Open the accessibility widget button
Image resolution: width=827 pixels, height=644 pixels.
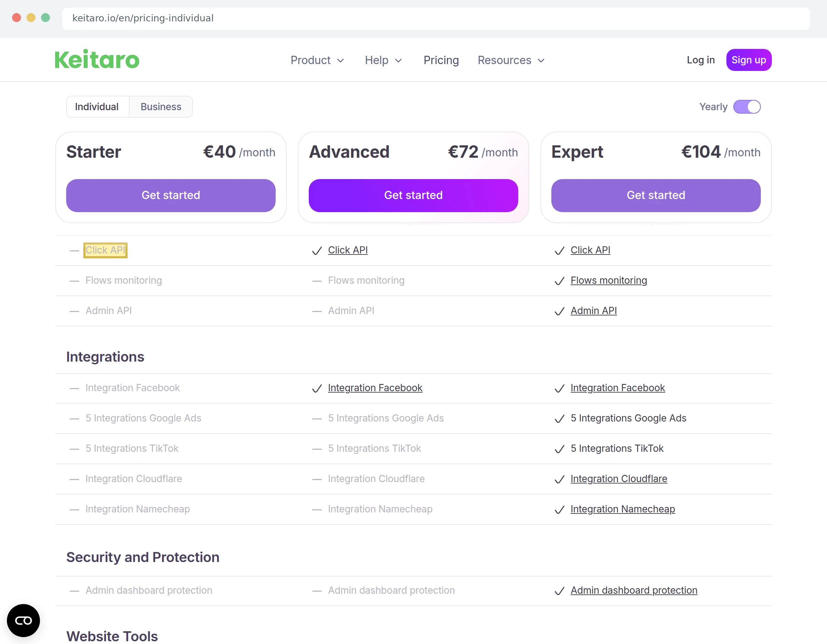[23, 621]
